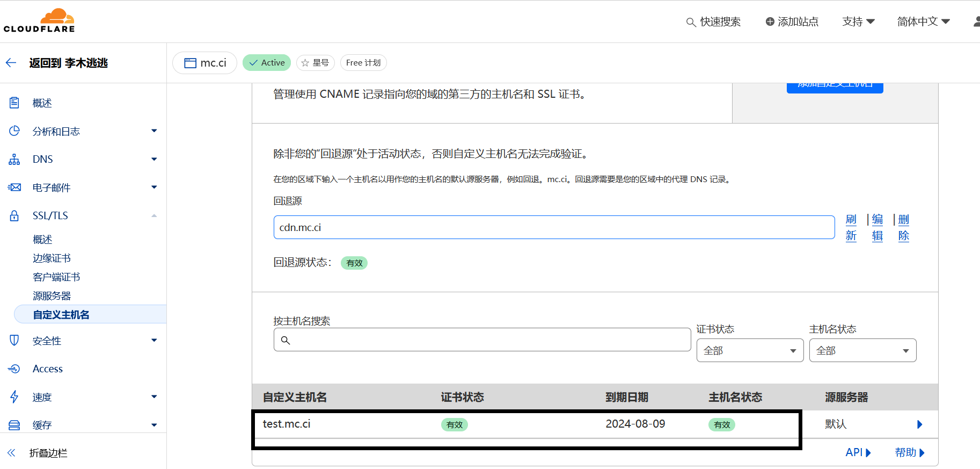The image size is (980, 469).
Task: Expand the 电子邮件 sidebar section arrow
Action: coord(154,187)
